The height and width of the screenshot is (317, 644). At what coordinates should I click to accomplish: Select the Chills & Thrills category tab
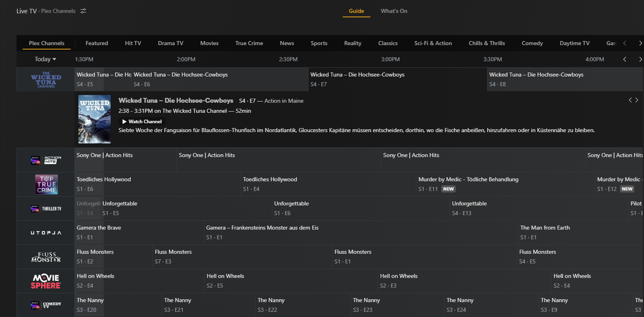click(487, 43)
